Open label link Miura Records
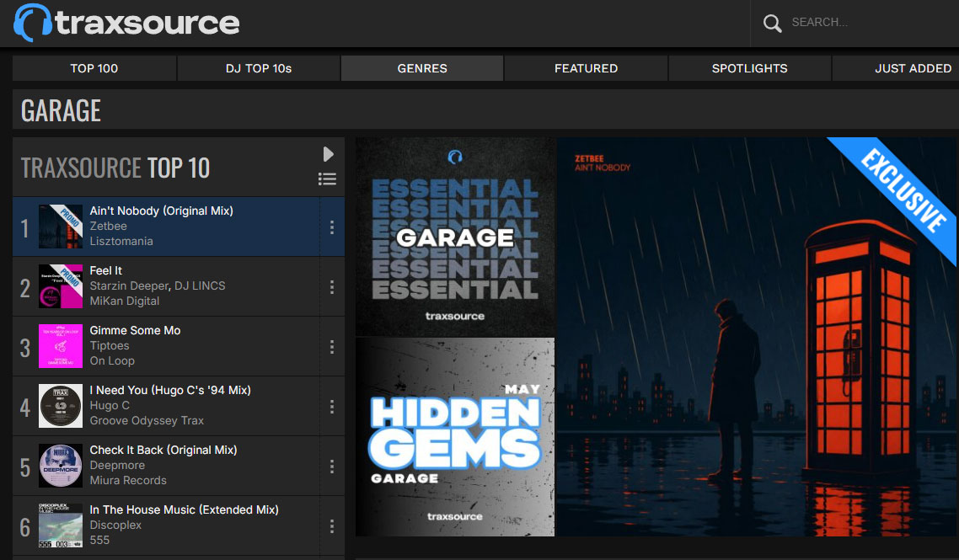 (128, 481)
